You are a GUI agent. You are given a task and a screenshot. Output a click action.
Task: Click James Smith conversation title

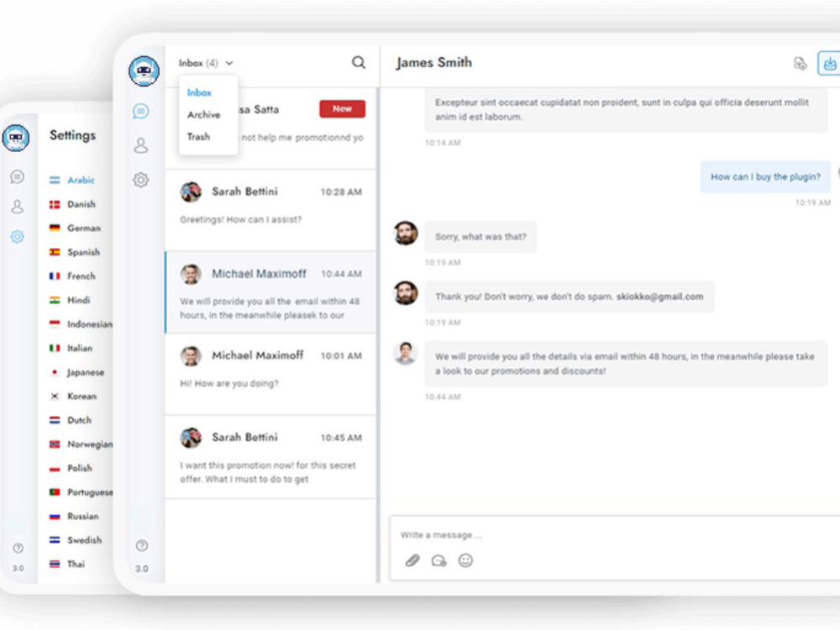click(x=434, y=63)
